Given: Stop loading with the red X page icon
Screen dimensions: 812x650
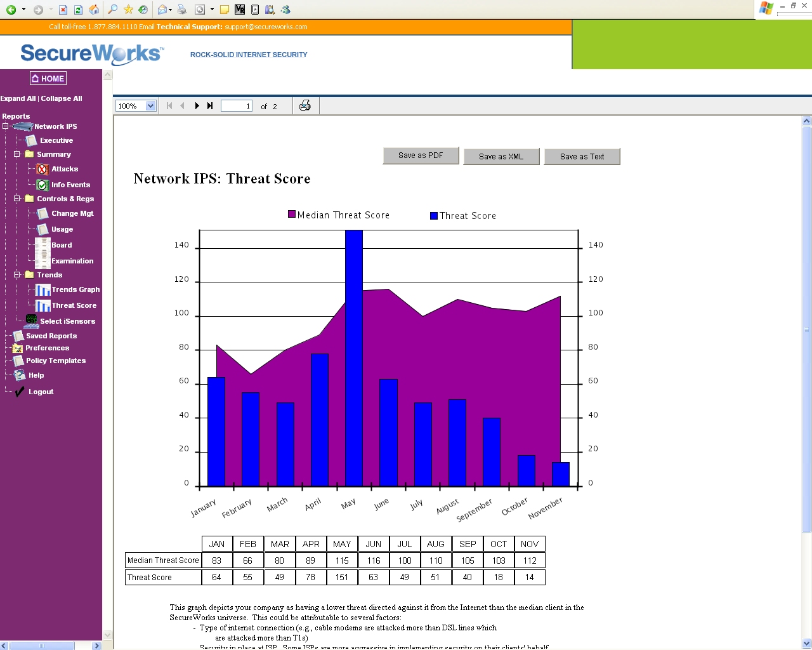Looking at the screenshot, I should pyautogui.click(x=63, y=10).
